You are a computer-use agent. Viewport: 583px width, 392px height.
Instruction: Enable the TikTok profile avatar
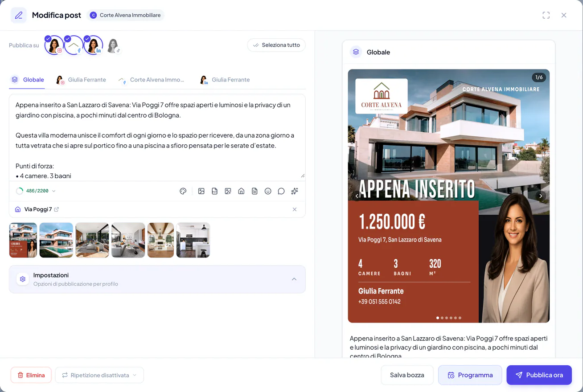(113, 45)
